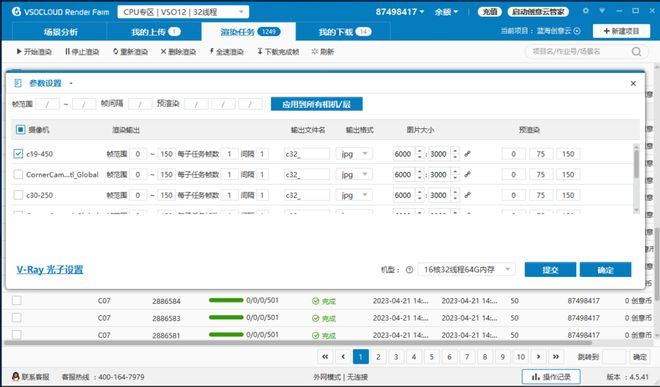Click the 开始渲染 play toolbar icon
This screenshot has height=387, width=660.
click(x=19, y=51)
